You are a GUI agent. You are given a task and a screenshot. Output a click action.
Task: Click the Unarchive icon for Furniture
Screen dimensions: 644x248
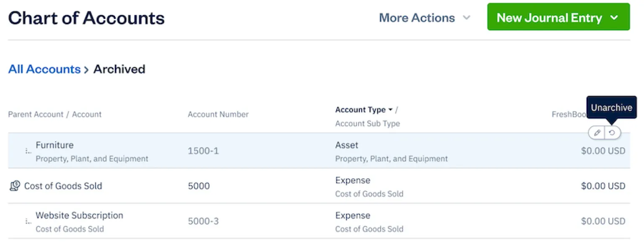(613, 133)
